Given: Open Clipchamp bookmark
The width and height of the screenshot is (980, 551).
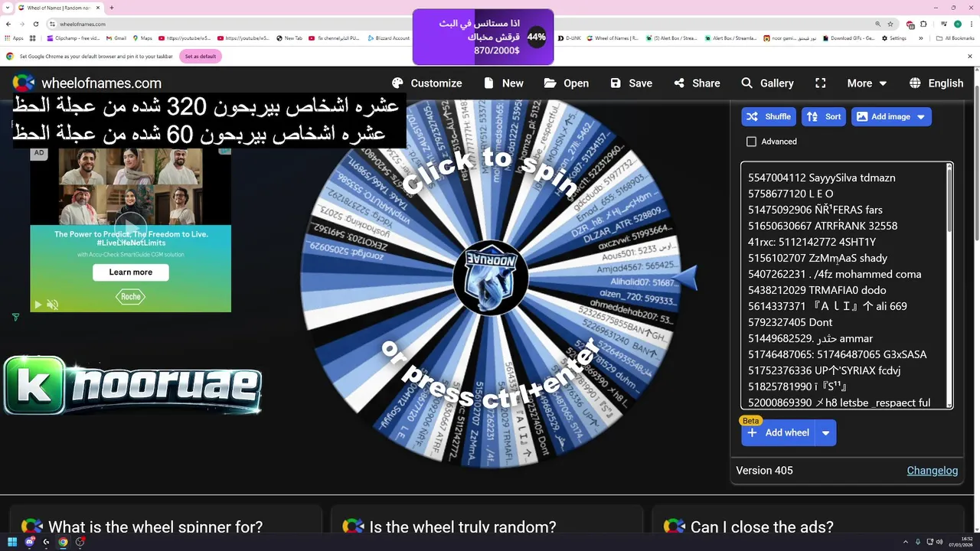Looking at the screenshot, I should pyautogui.click(x=73, y=38).
